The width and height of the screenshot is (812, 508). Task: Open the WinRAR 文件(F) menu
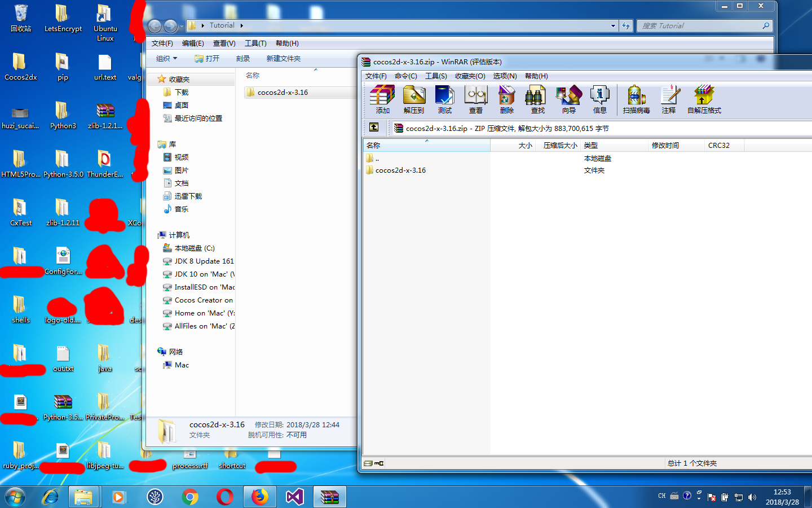point(376,76)
